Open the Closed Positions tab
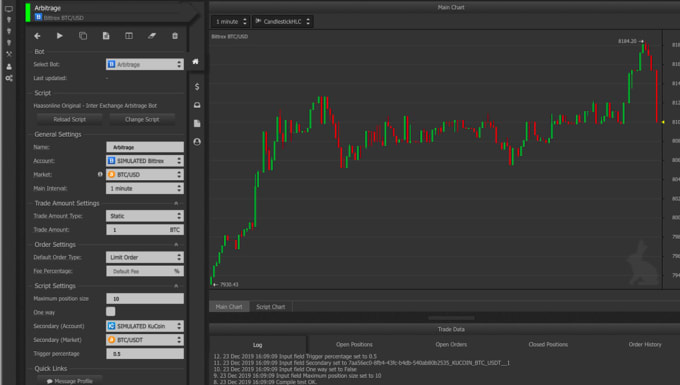The image size is (680, 385). [x=548, y=344]
